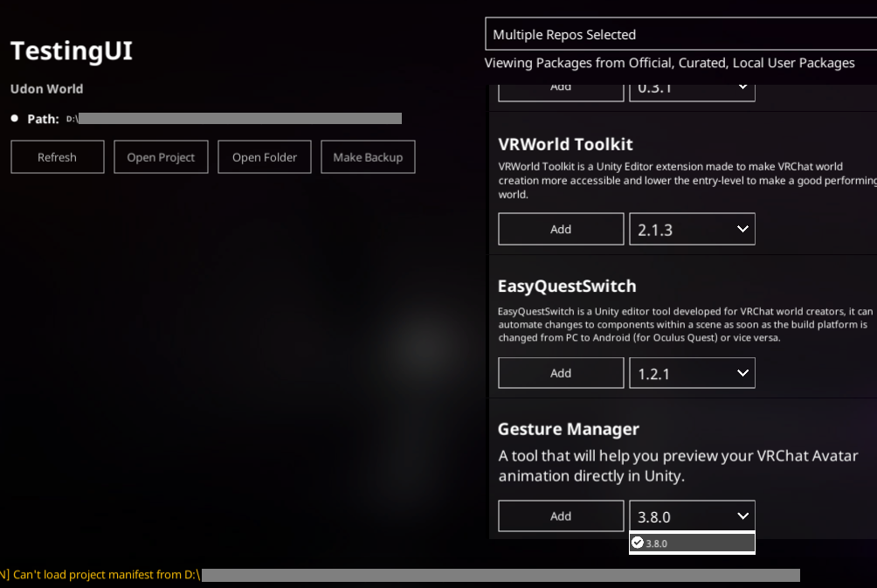Select version 3.8.0 in the open list

point(693,543)
